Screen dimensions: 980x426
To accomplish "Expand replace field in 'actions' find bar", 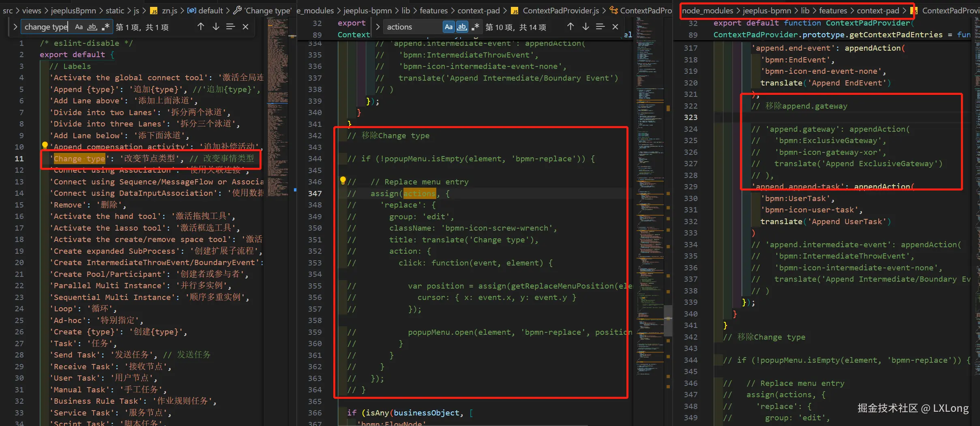I will click(x=377, y=27).
